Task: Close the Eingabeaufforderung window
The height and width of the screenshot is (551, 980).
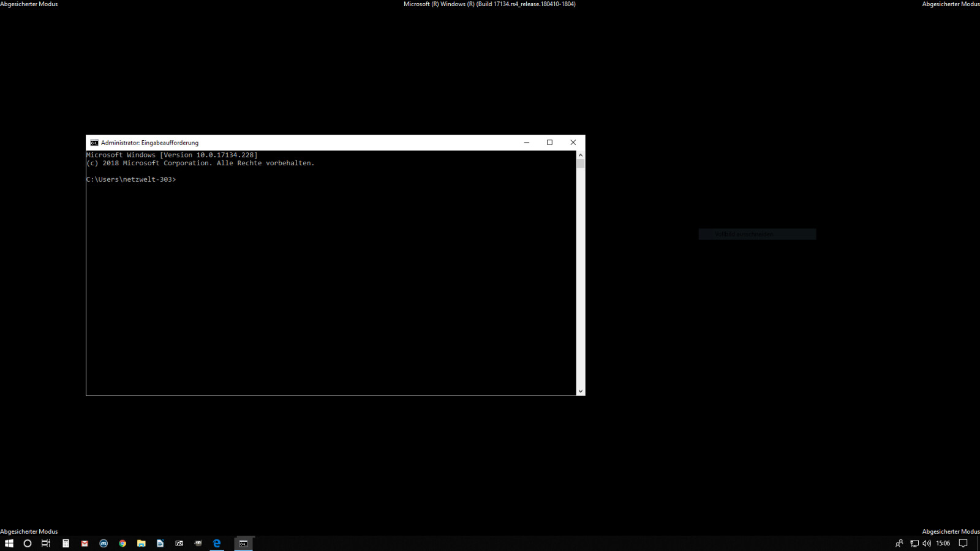Action: pos(573,143)
